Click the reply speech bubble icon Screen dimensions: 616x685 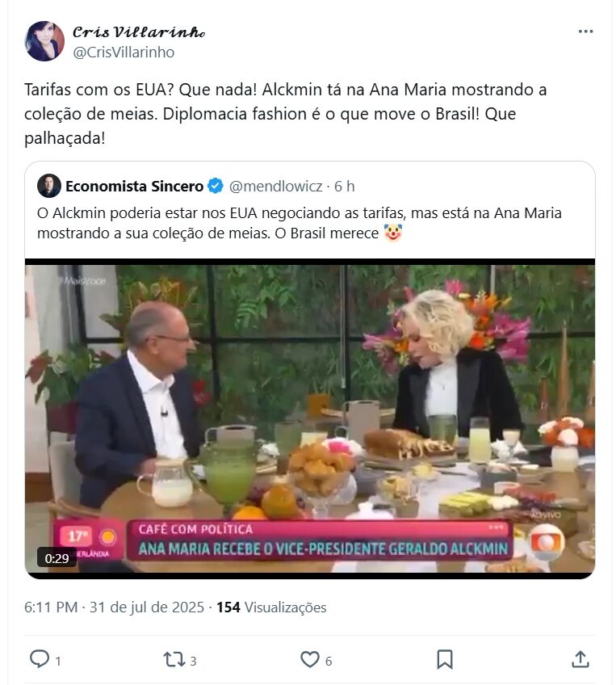(x=40, y=659)
